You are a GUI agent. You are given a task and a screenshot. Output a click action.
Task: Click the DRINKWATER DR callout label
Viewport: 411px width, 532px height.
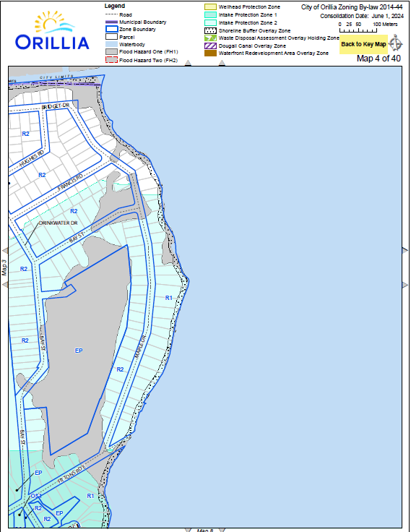58,223
